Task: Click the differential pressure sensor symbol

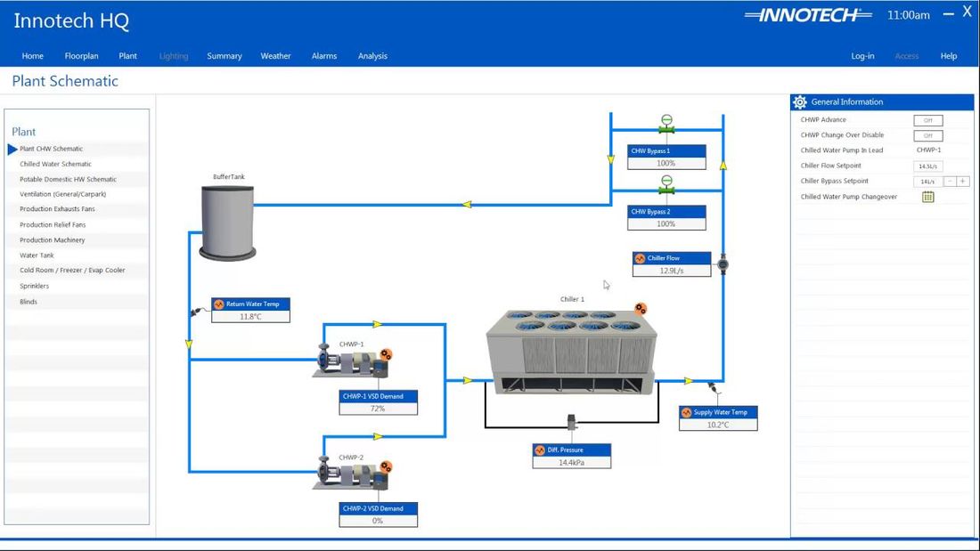Action: click(571, 422)
